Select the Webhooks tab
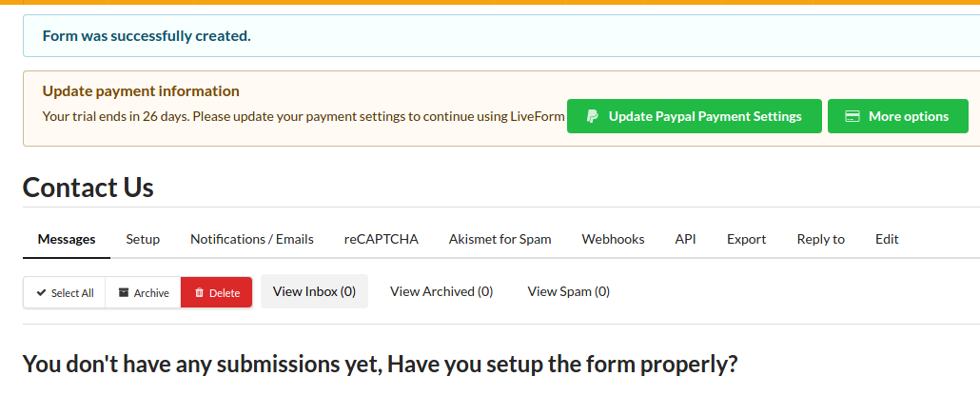This screenshot has width=980, height=396. [613, 239]
